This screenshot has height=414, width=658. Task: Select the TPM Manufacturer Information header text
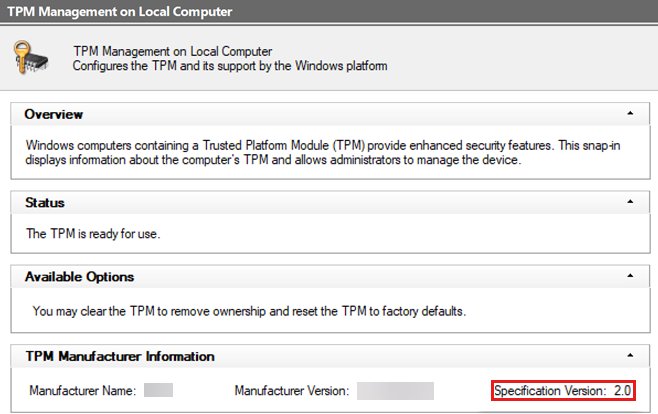(120, 356)
